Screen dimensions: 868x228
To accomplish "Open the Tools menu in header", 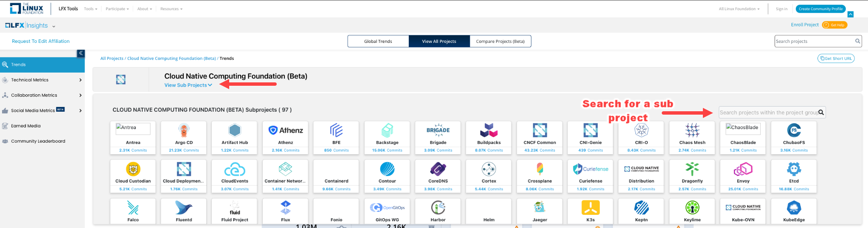I will (x=90, y=9).
